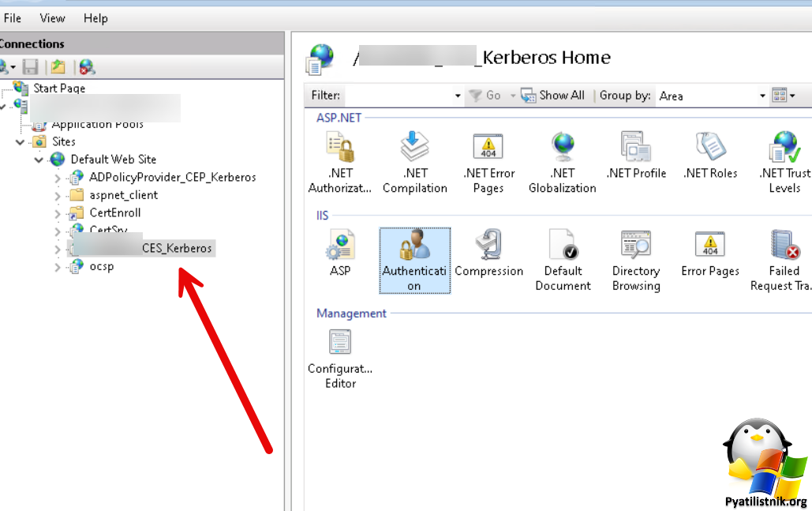Open Configuration Editor feature

[340, 359]
